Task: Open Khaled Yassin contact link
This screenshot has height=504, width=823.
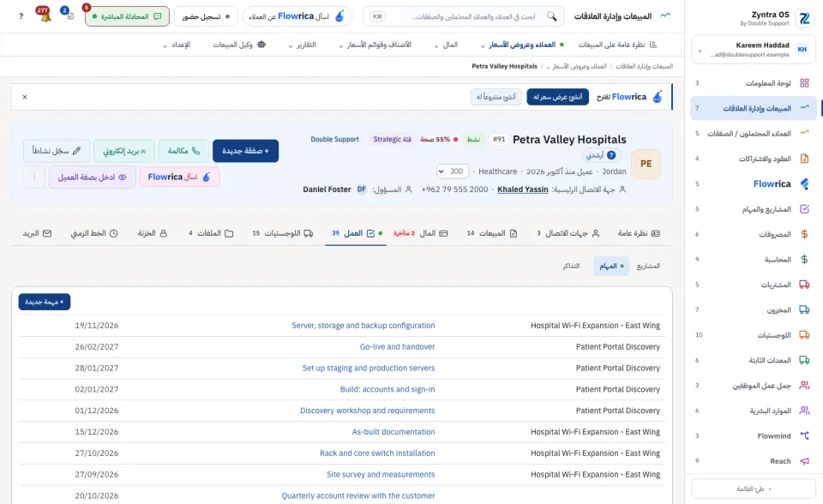Action: coord(523,189)
